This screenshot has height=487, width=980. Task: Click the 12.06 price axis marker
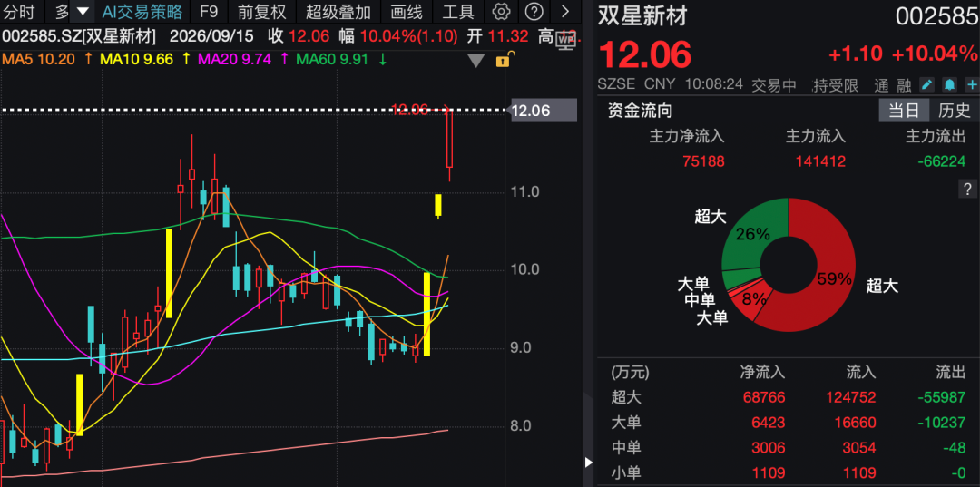pos(544,112)
